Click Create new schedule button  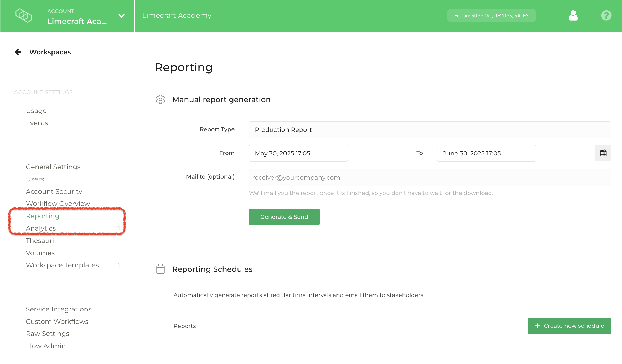(x=569, y=326)
